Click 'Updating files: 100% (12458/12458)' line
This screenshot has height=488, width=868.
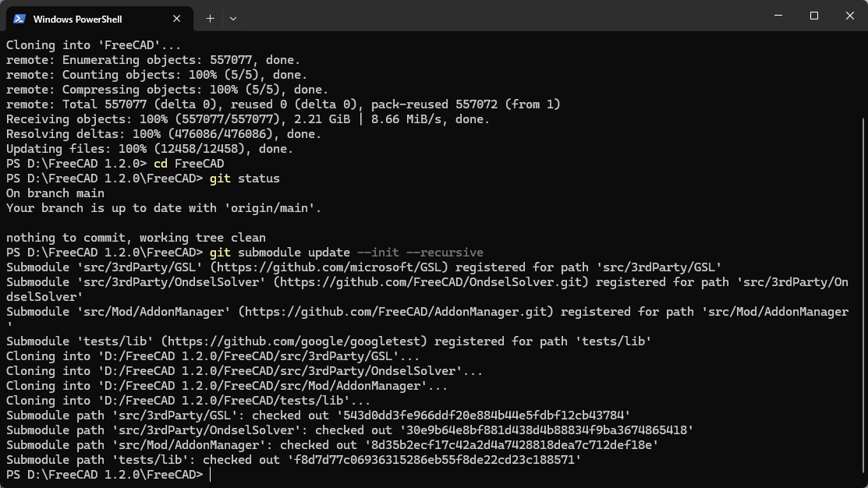coord(150,149)
